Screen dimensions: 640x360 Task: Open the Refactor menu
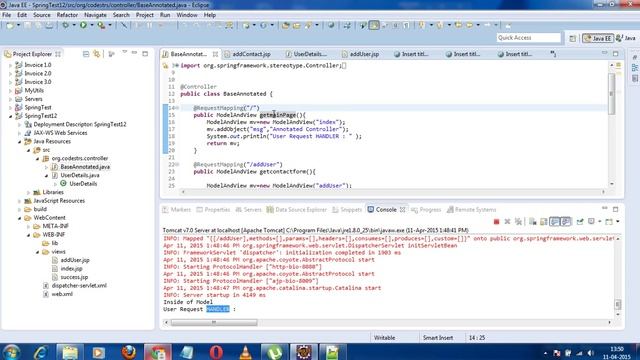click(67, 15)
